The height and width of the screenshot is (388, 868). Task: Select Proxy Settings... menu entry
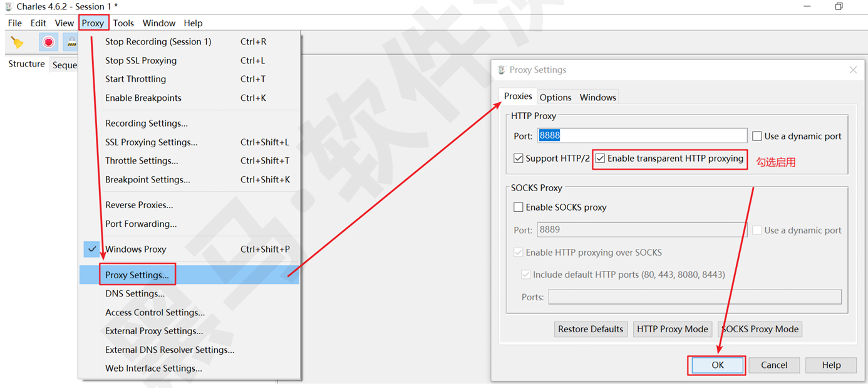(137, 275)
